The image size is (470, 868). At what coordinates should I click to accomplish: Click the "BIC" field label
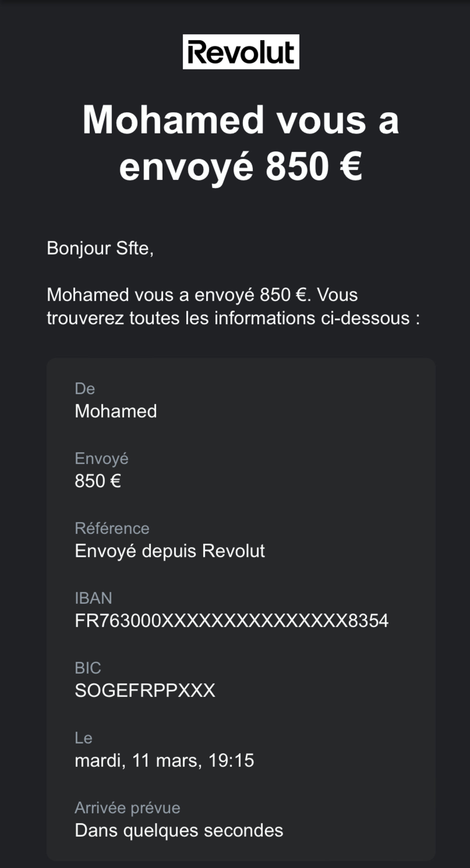click(88, 668)
